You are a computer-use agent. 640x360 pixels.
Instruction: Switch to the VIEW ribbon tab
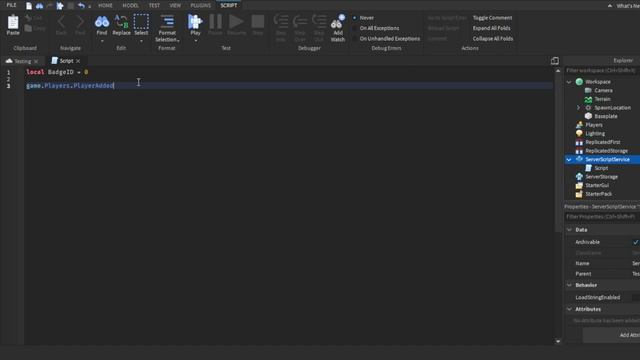[175, 5]
